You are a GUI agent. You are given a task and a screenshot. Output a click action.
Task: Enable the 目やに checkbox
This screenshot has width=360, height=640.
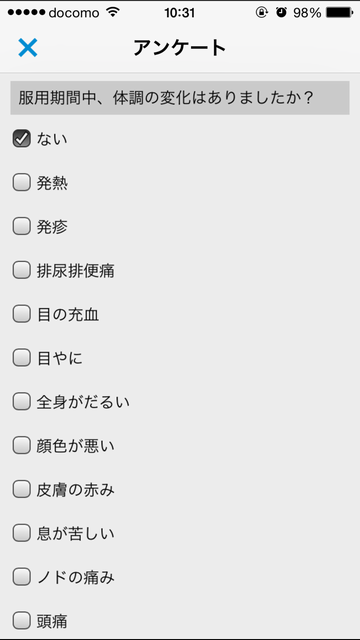[x=22, y=358]
